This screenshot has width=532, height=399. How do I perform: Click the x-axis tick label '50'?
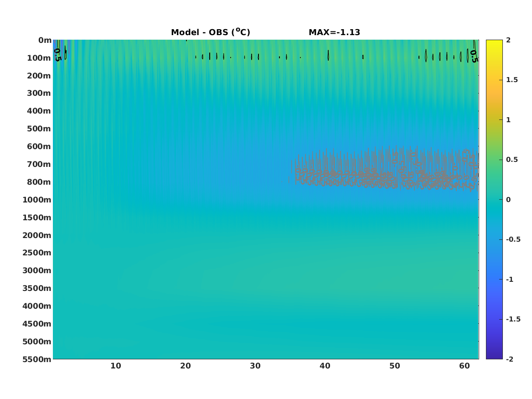(x=395, y=366)
